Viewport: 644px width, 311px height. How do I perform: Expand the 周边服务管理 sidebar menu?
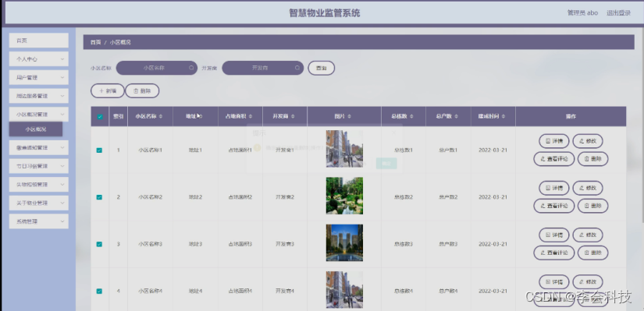click(x=38, y=96)
